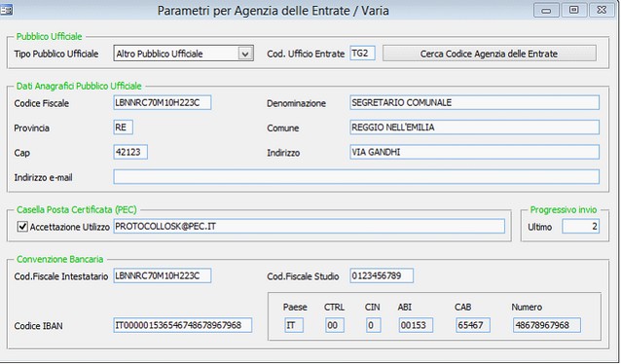Click the Cod.Fiscale Intestatario field
The width and height of the screenshot is (621, 364).
pyautogui.click(x=163, y=275)
